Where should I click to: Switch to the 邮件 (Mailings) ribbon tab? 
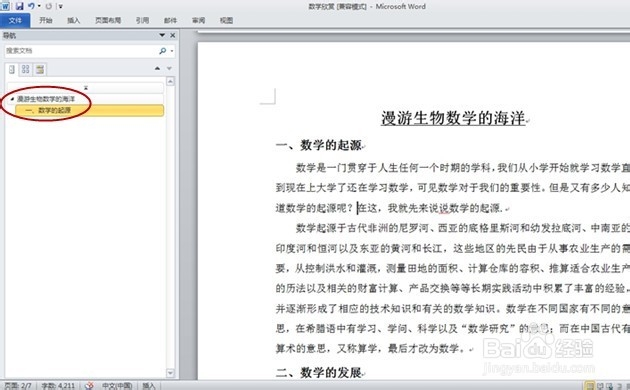coord(170,20)
